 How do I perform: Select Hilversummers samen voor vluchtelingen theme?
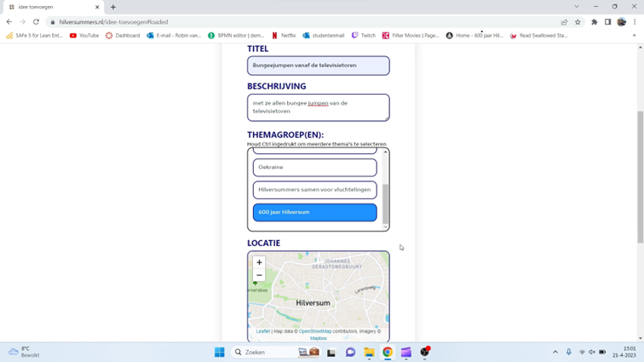[314, 190]
